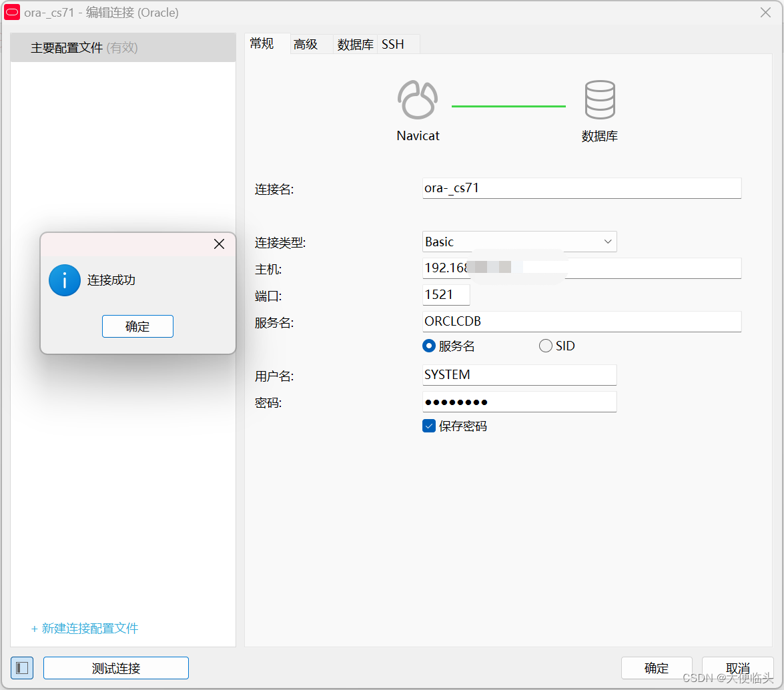This screenshot has height=690, width=784.
Task: Toggle the sidebar panel icon at bottom left
Action: tap(22, 668)
